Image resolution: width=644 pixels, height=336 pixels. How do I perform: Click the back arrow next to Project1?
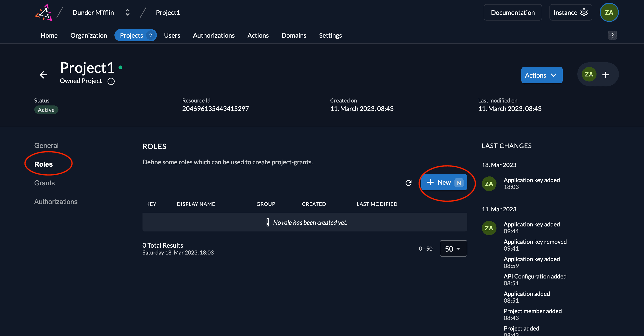43,75
